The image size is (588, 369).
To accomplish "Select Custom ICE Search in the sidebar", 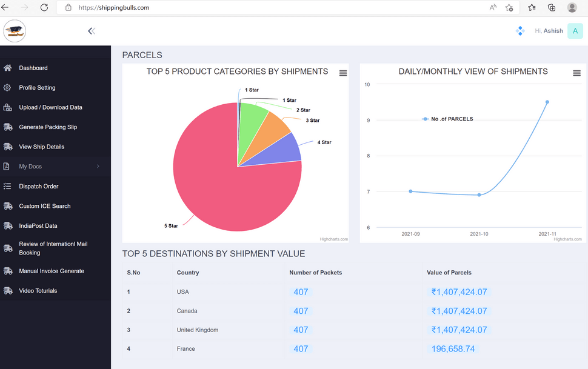I will tap(44, 206).
